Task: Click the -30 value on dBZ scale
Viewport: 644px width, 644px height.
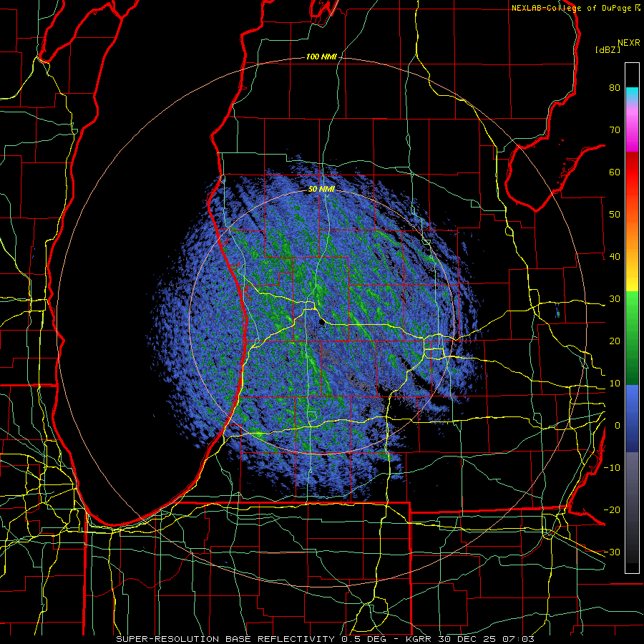Action: pyautogui.click(x=612, y=552)
